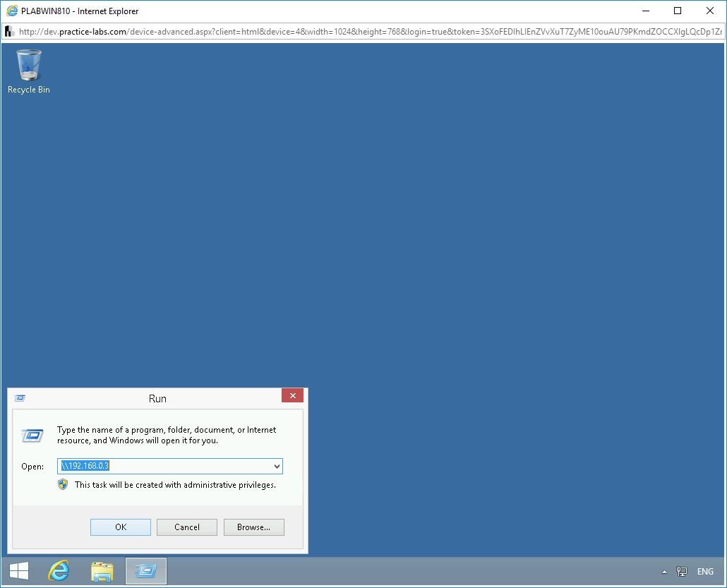Click Browse to locate a program
Screen dimensions: 727x588
(x=253, y=527)
